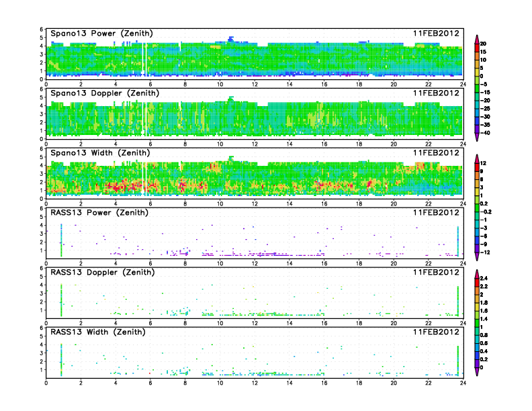Click height tick '6' beside the Spano13 Power panel
The width and height of the screenshot is (532, 411).
tap(42, 29)
